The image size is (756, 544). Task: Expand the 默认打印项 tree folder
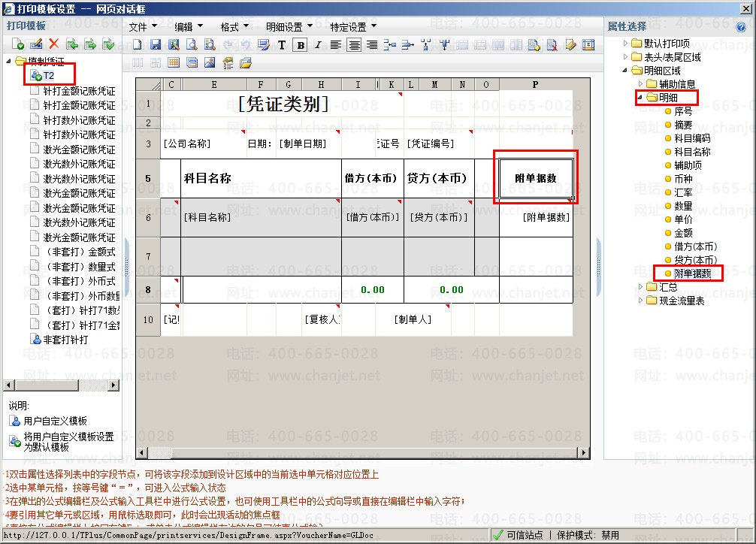(x=627, y=44)
